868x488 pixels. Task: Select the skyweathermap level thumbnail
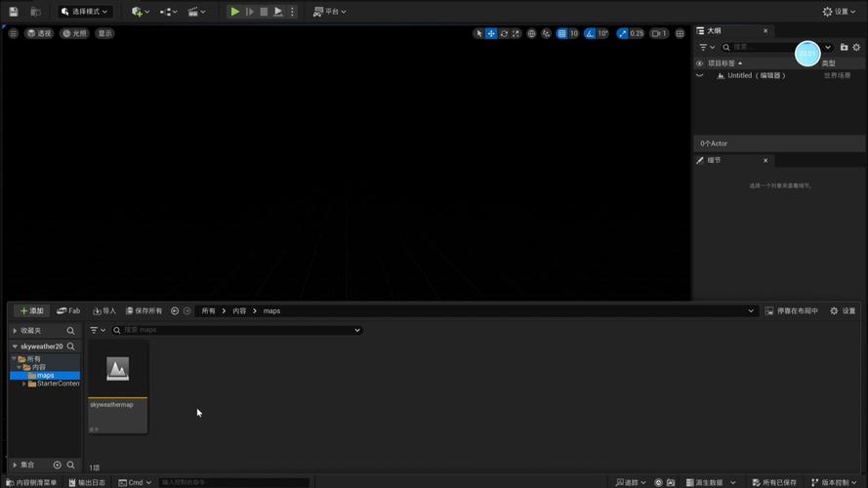pos(118,387)
